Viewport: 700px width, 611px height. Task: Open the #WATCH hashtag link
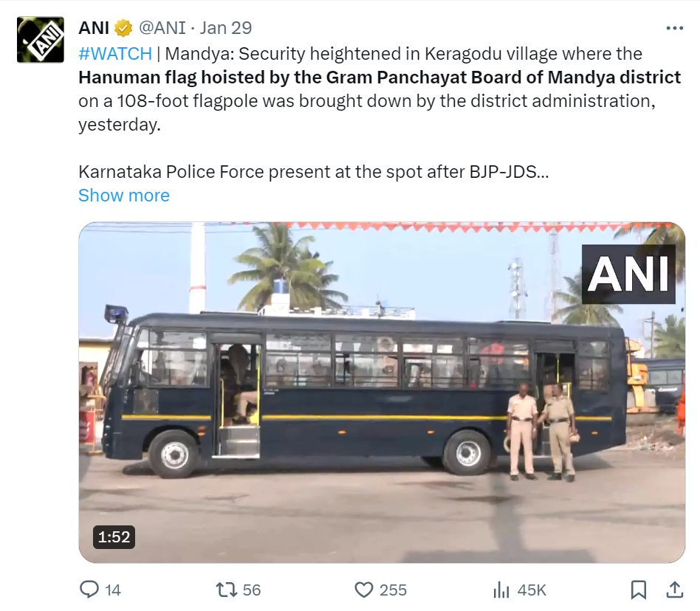[115, 54]
